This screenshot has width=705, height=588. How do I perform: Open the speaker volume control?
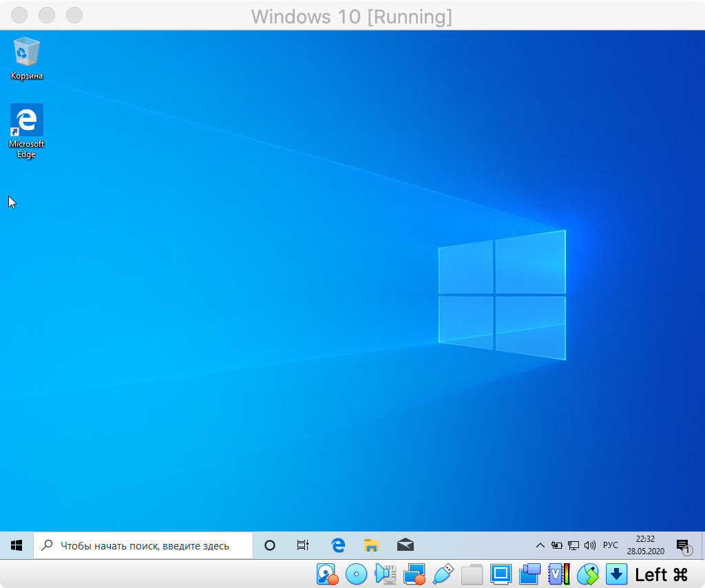pos(590,545)
